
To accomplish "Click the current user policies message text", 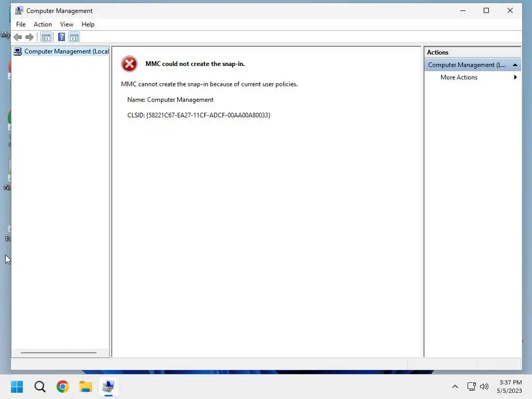I will pos(209,84).
